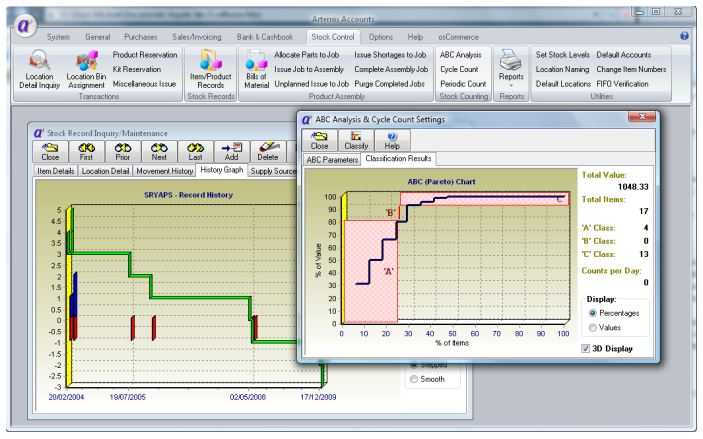Screen dimensions: 703x439
Task: Click the Reports printer icon
Action: [x=511, y=60]
